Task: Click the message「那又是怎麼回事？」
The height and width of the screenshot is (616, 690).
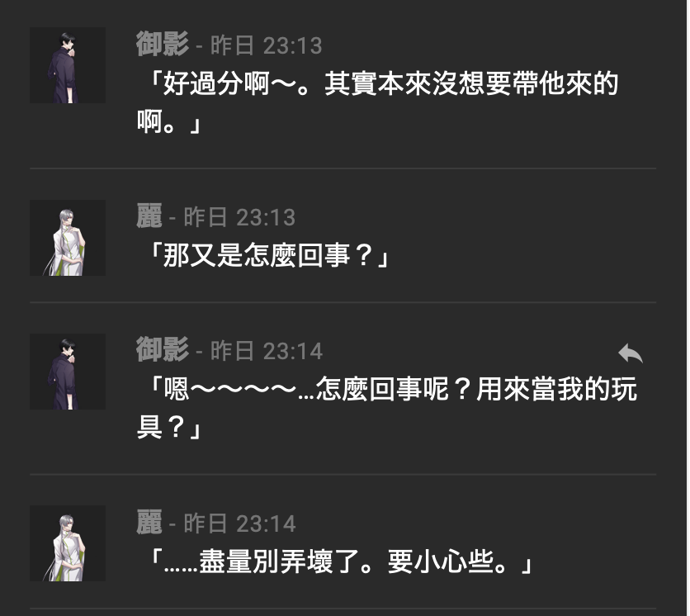Action: [x=262, y=255]
